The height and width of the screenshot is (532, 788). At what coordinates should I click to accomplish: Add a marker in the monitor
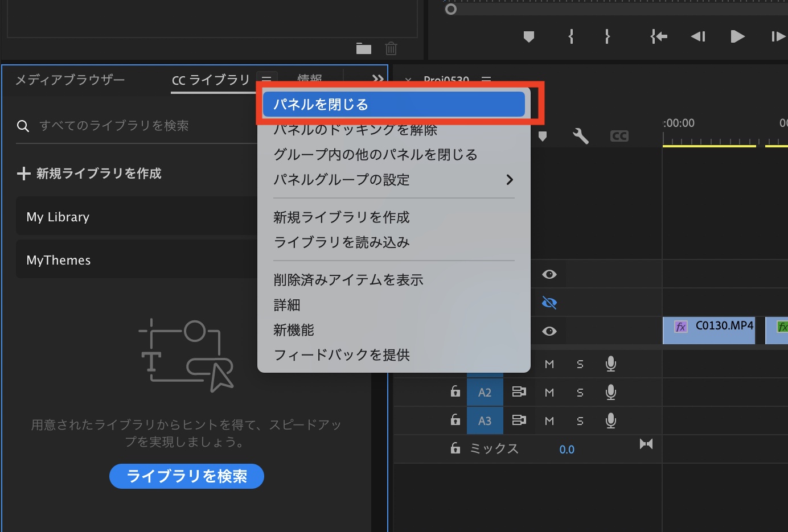click(529, 37)
